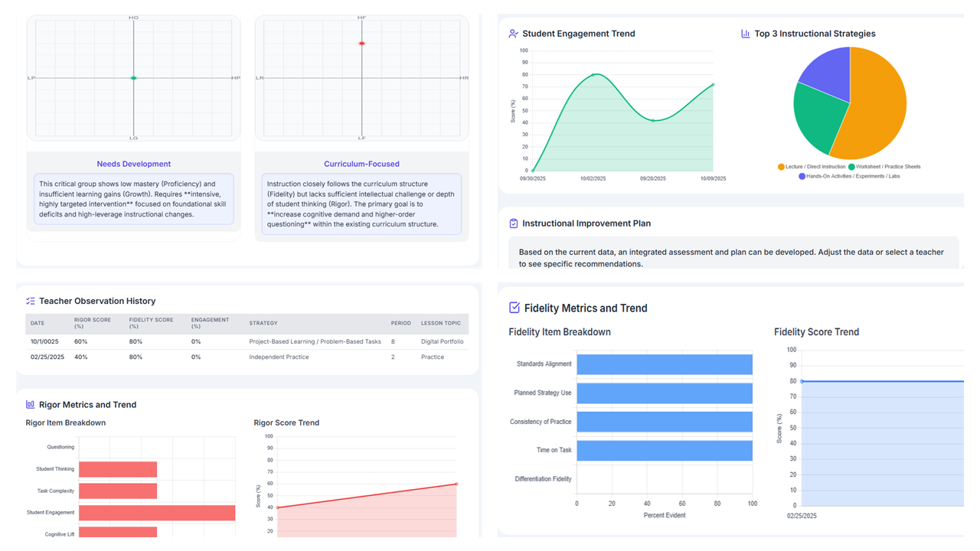Click the red dot on the Curriculum-Focused quadrant
Image resolution: width=980 pixels, height=551 pixels.
pyautogui.click(x=362, y=44)
